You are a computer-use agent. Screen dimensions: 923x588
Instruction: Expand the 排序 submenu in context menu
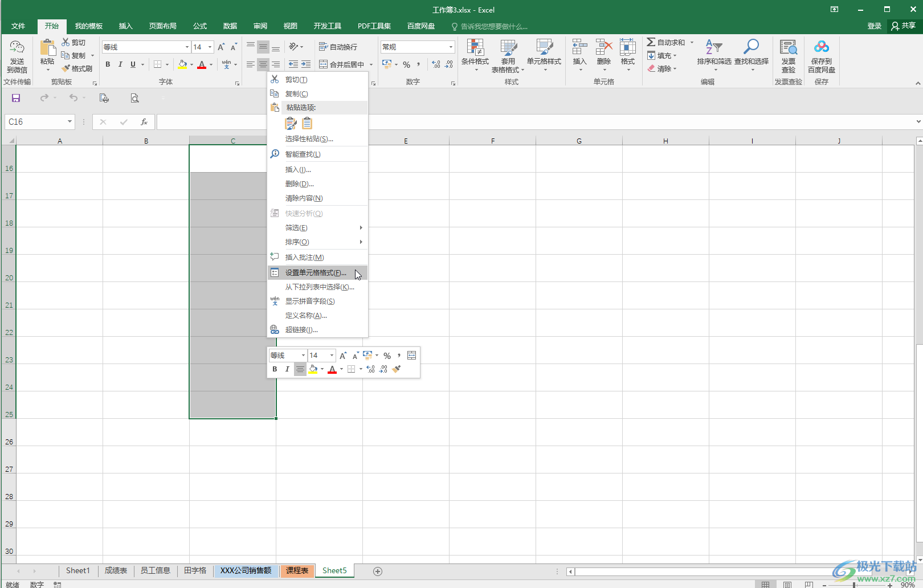point(318,242)
